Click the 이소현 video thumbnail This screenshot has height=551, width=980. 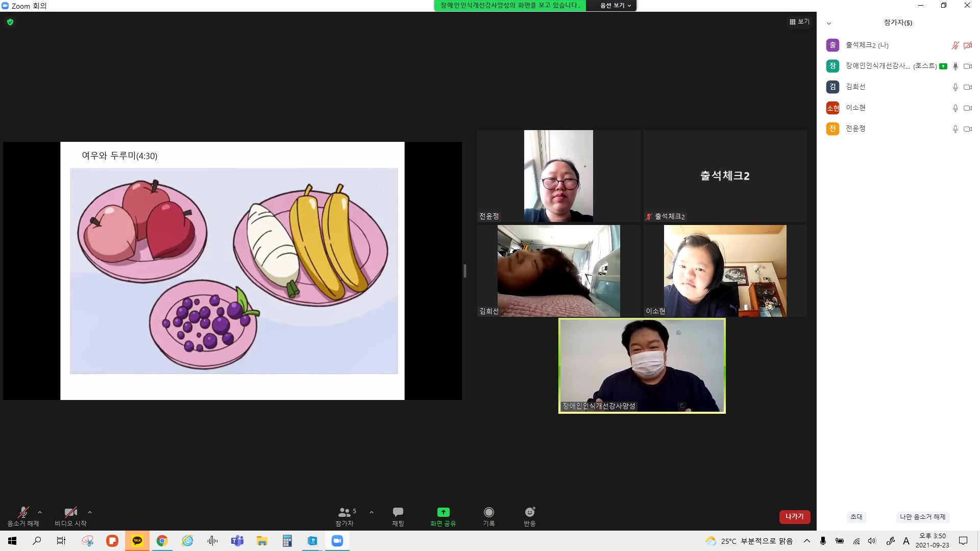(725, 271)
